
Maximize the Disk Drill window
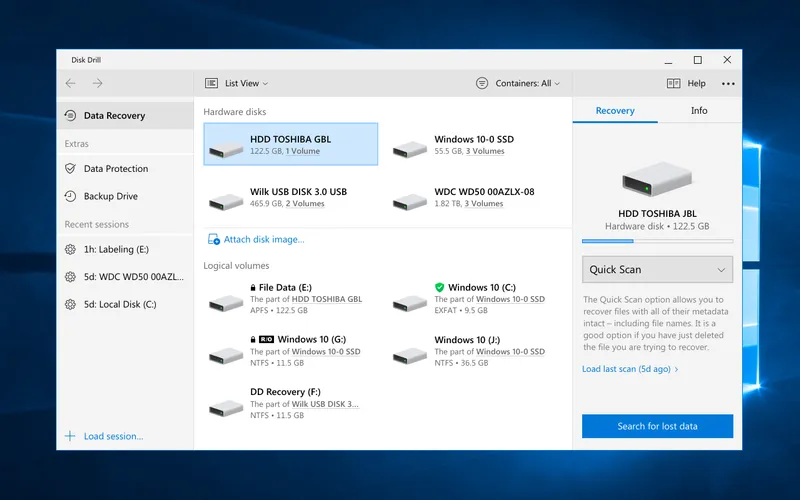coord(697,60)
